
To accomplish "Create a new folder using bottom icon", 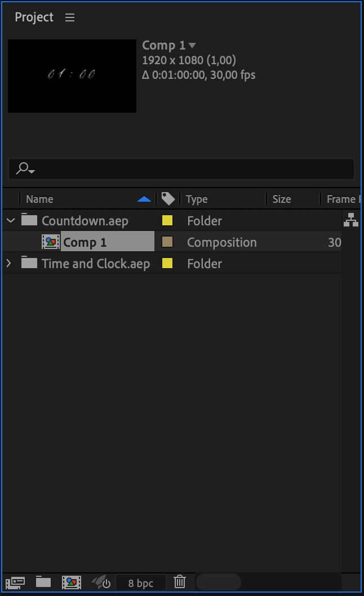I will 43,582.
